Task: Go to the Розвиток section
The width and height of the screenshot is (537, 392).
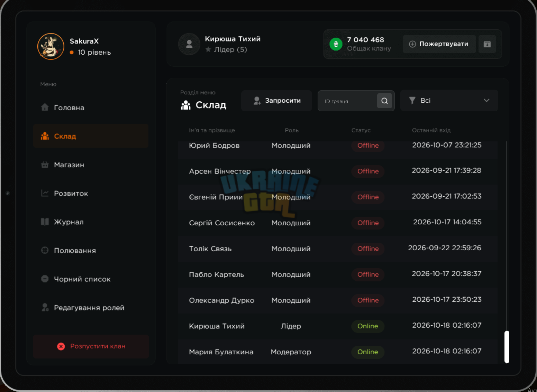Action: (91, 193)
